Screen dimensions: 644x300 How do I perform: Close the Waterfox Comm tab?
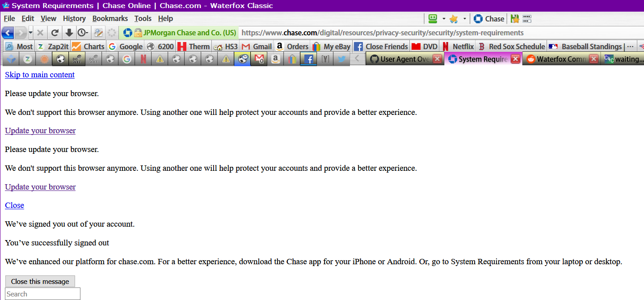pyautogui.click(x=593, y=59)
